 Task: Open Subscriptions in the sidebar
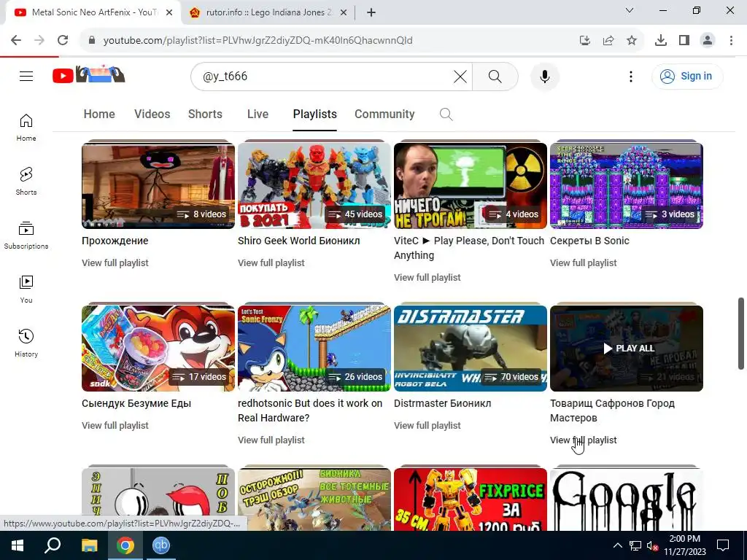pos(26,236)
